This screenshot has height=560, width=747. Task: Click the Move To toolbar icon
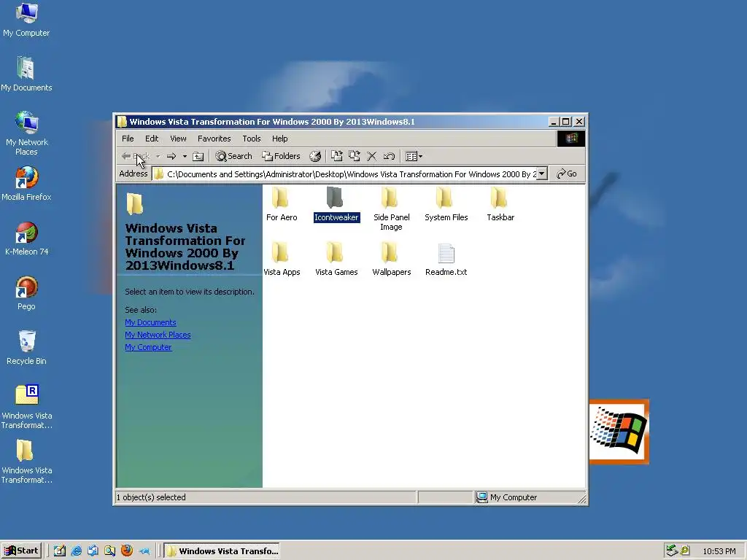[337, 156]
